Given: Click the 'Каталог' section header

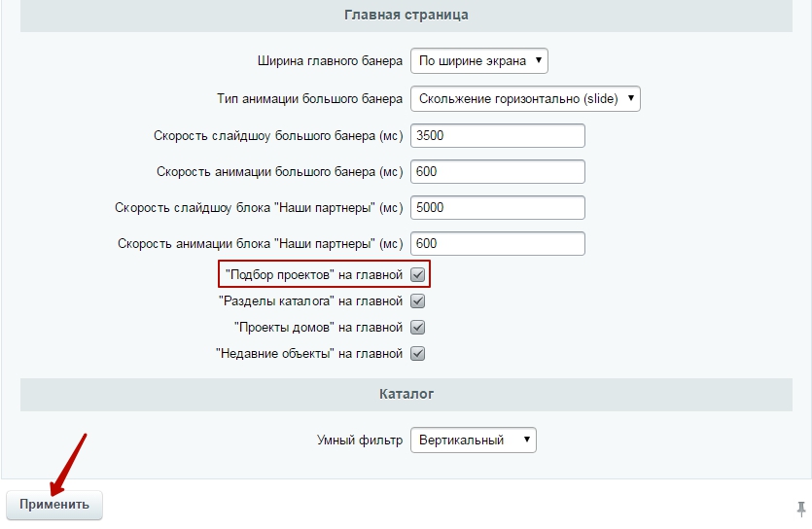Looking at the screenshot, I should (406, 394).
